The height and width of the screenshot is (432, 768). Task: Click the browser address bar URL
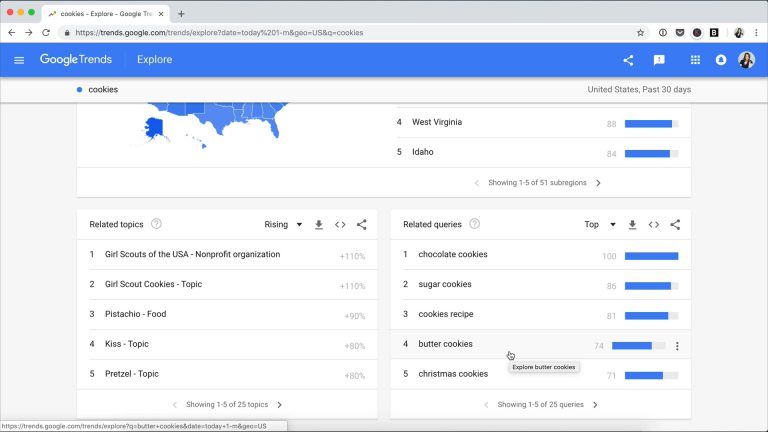219,33
